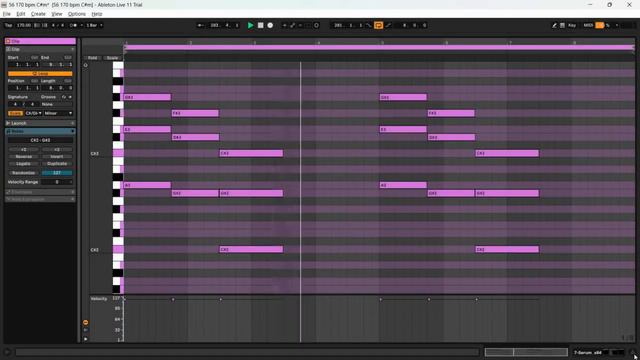The width and height of the screenshot is (640, 360).
Task: Open the File menu
Action: coord(7,14)
